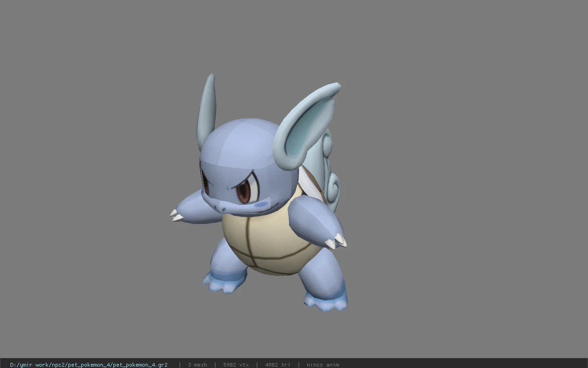The image size is (588, 368).
Task: Click the file path pet_pokemon_4.gr2 in status bar
Action: pyautogui.click(x=89, y=365)
